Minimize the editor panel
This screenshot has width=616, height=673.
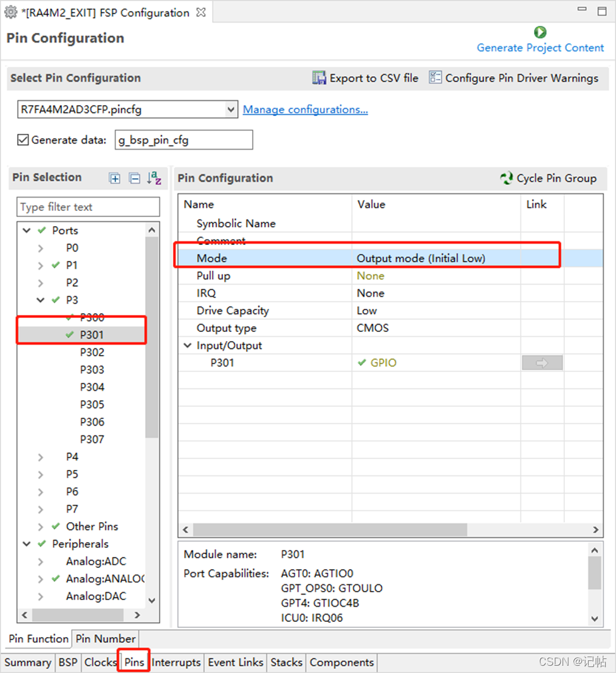[x=582, y=9]
